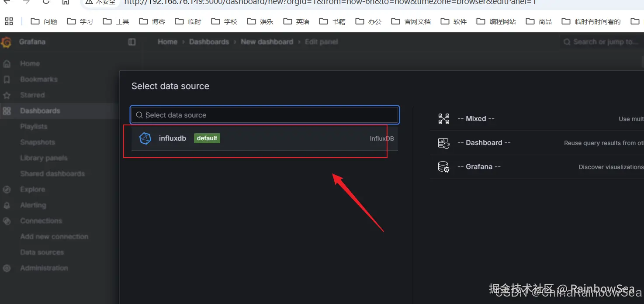Open the 博客 bookmark folder

(152, 21)
